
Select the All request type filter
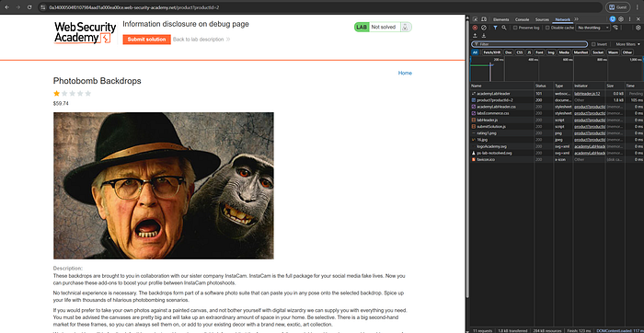coord(476,52)
